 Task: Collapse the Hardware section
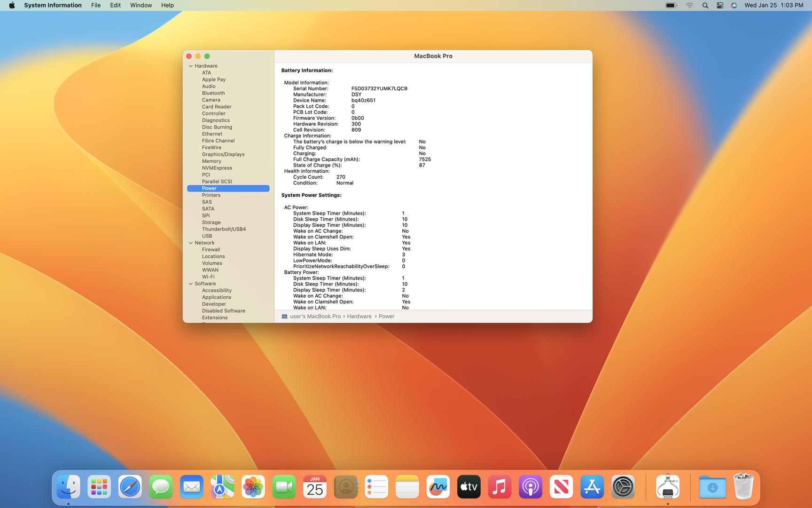191,66
